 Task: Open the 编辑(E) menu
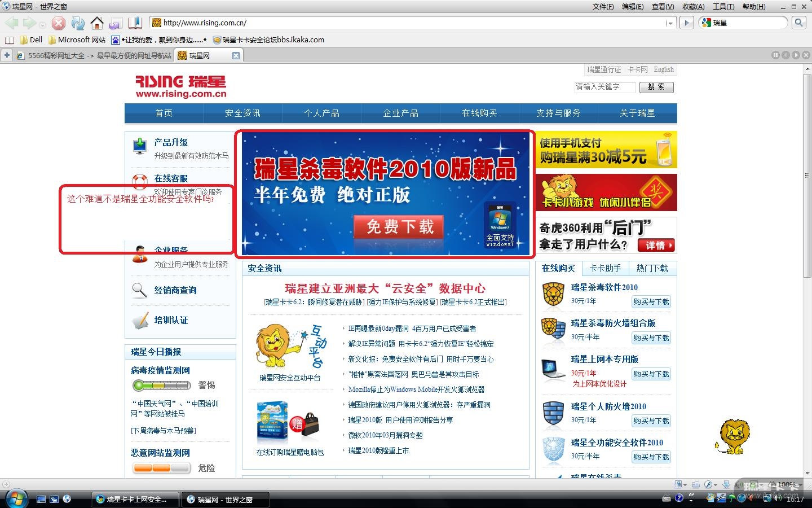pyautogui.click(x=632, y=7)
